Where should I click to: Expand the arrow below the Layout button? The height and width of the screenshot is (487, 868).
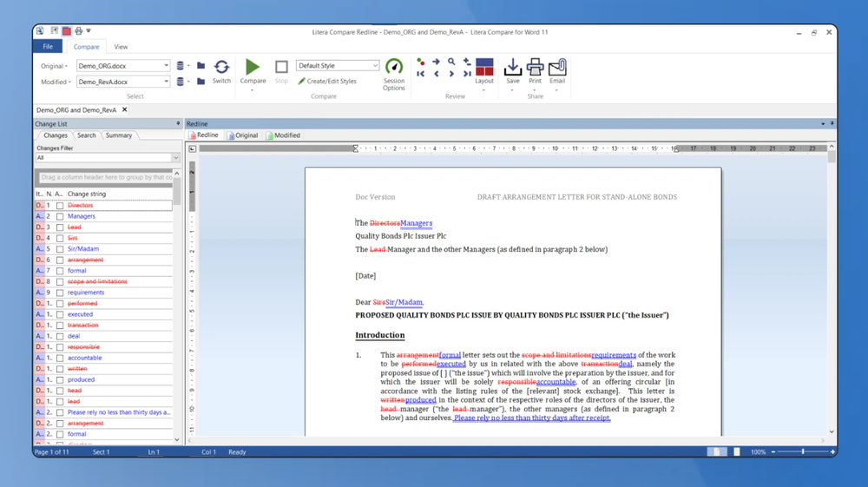click(483, 89)
